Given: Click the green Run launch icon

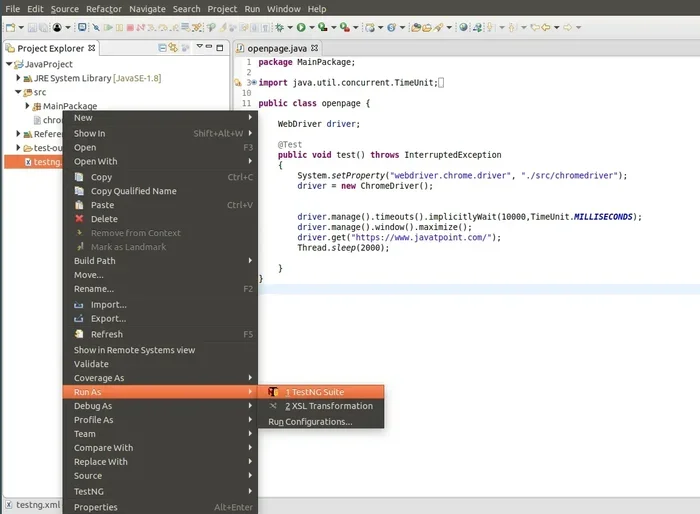Looking at the screenshot, I should 301,28.
